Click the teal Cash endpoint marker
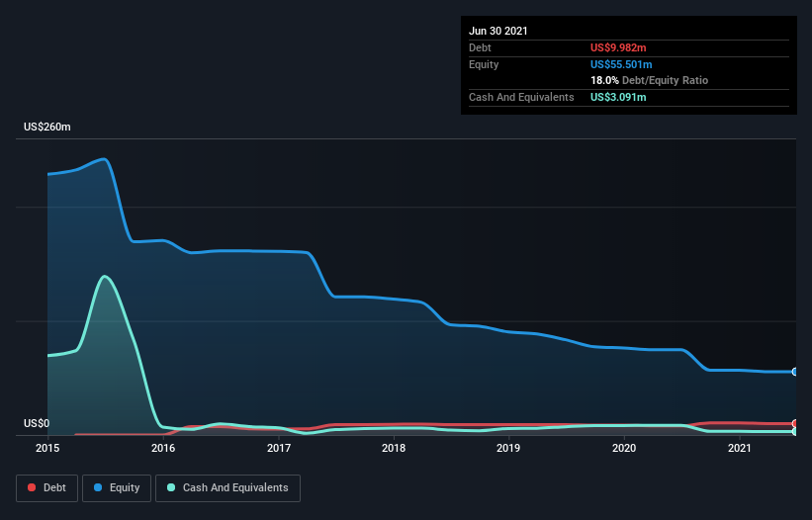The image size is (812, 520). 795,431
